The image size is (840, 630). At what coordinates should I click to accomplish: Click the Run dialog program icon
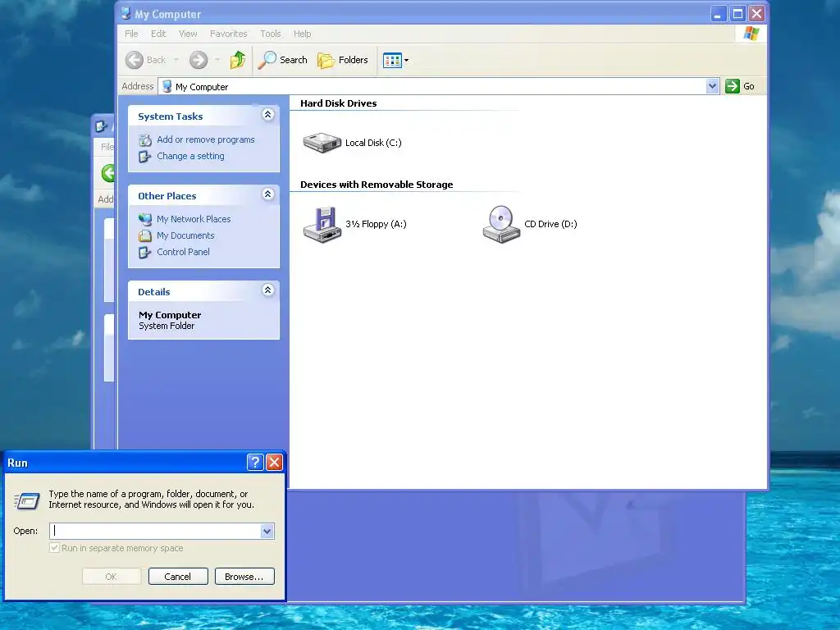27,501
